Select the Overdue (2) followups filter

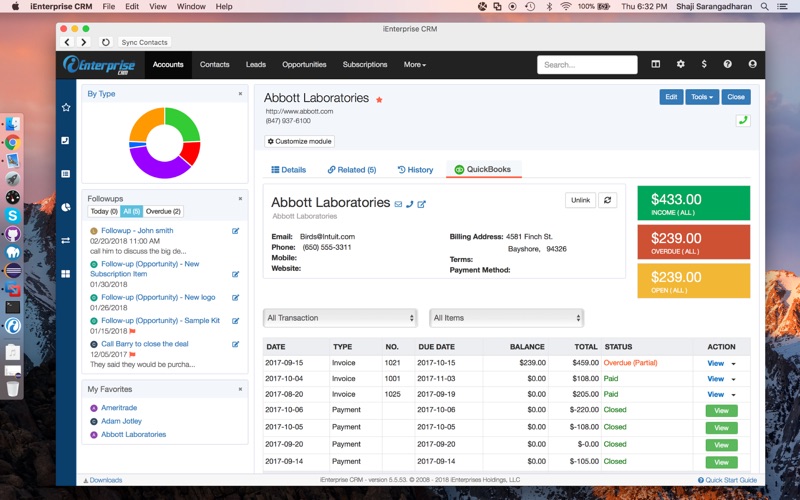[163, 211]
